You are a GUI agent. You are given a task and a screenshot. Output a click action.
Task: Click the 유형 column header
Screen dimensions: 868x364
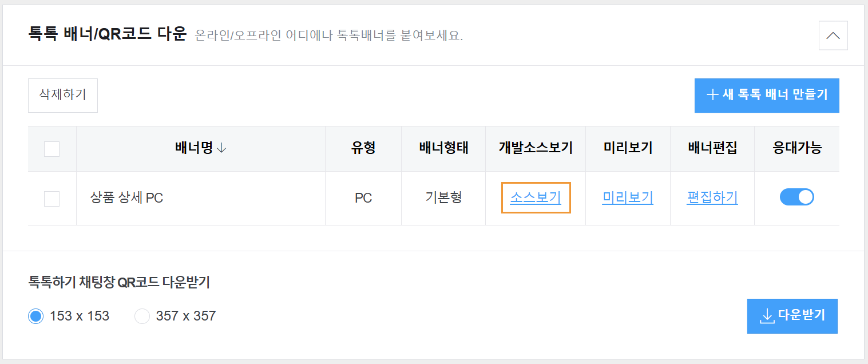pyautogui.click(x=363, y=148)
